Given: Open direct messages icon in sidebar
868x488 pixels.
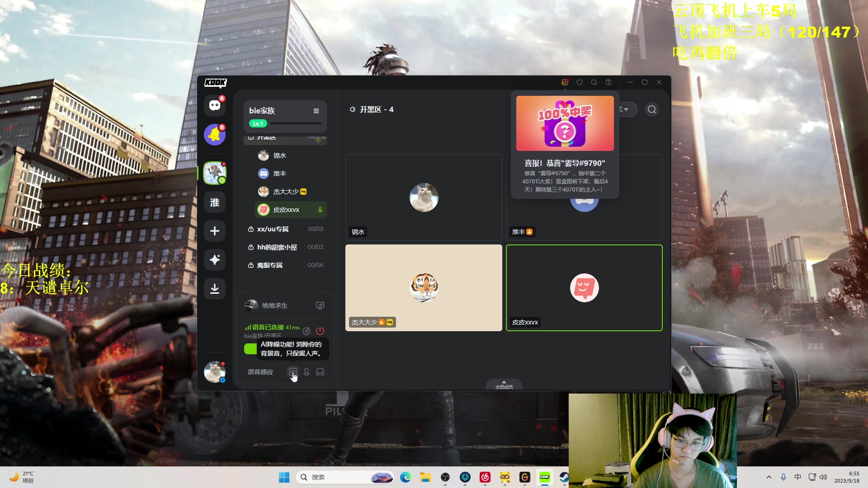Looking at the screenshot, I should [215, 106].
